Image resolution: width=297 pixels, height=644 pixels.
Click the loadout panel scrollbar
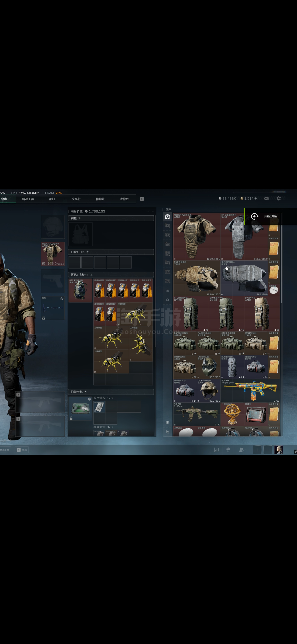[x=155, y=281]
